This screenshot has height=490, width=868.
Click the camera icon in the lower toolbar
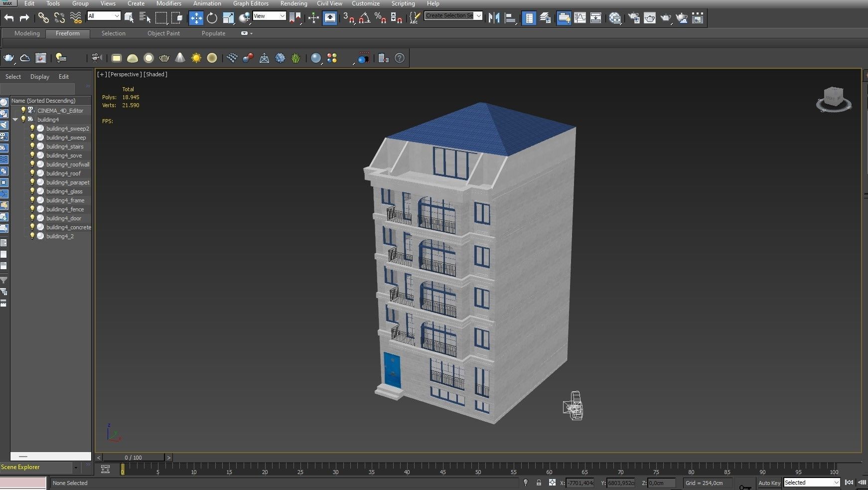[x=97, y=58]
